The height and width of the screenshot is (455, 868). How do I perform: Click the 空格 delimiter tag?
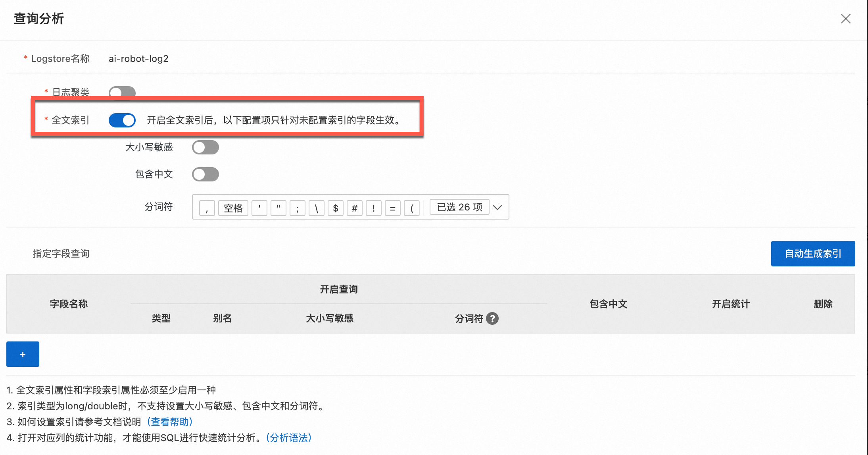click(233, 208)
